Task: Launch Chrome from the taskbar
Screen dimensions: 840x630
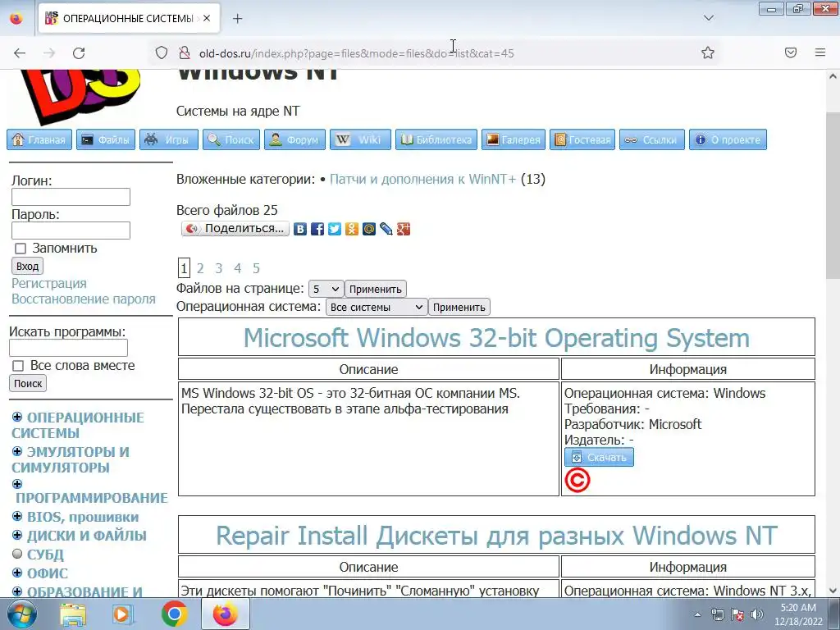Action: pyautogui.click(x=174, y=614)
